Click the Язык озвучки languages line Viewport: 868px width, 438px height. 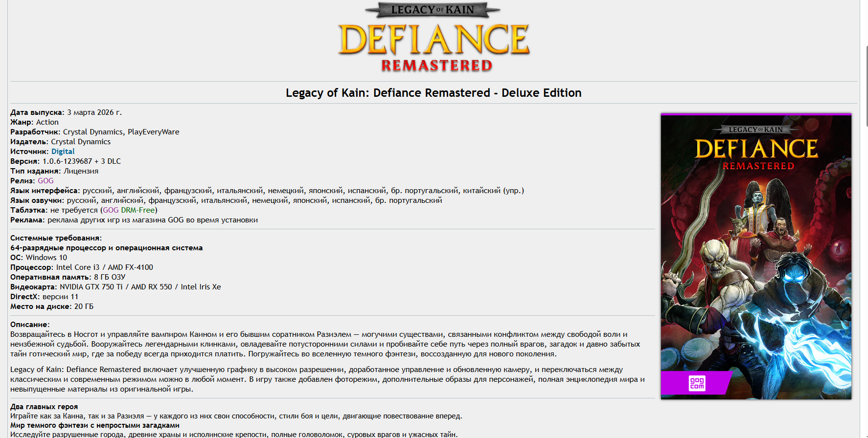click(226, 200)
